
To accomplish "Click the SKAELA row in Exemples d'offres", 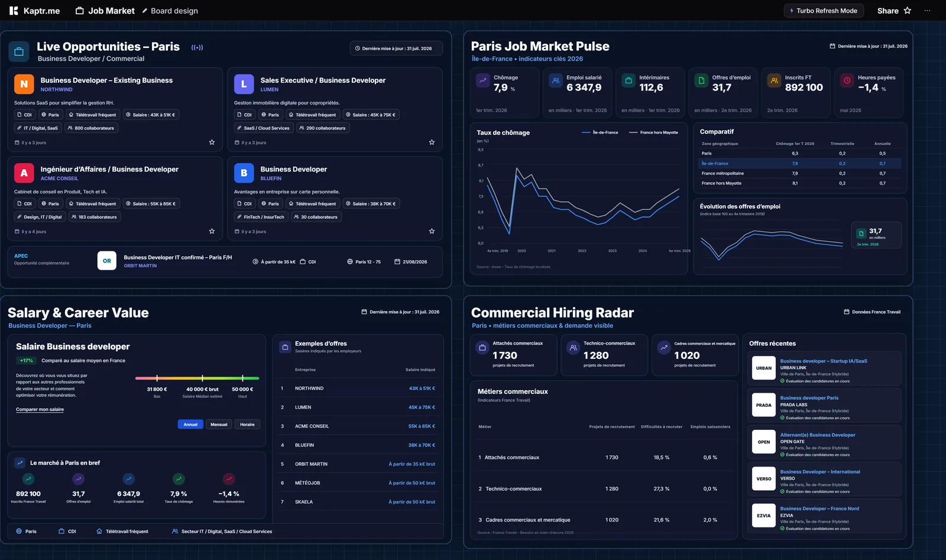I will click(x=358, y=502).
